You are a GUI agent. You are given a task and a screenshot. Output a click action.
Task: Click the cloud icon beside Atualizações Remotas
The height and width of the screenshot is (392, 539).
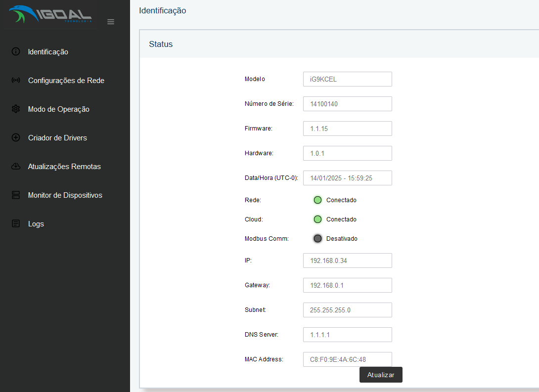(x=16, y=166)
